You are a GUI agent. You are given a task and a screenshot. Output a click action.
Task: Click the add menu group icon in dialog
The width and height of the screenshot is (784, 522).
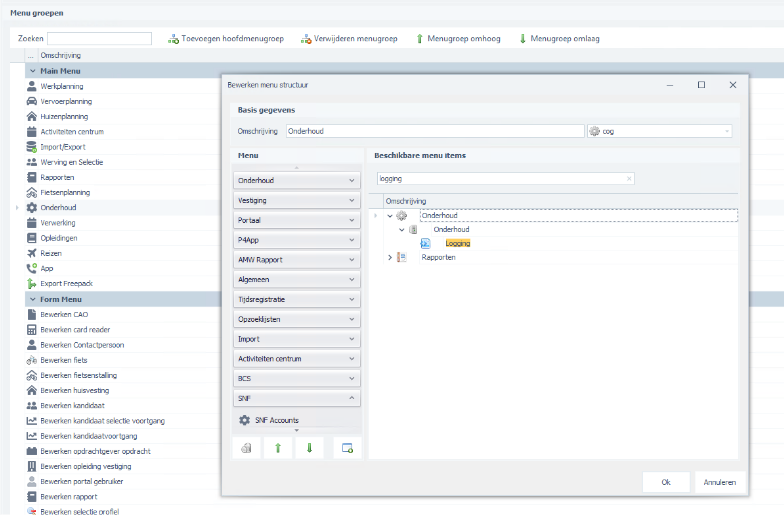[348, 448]
